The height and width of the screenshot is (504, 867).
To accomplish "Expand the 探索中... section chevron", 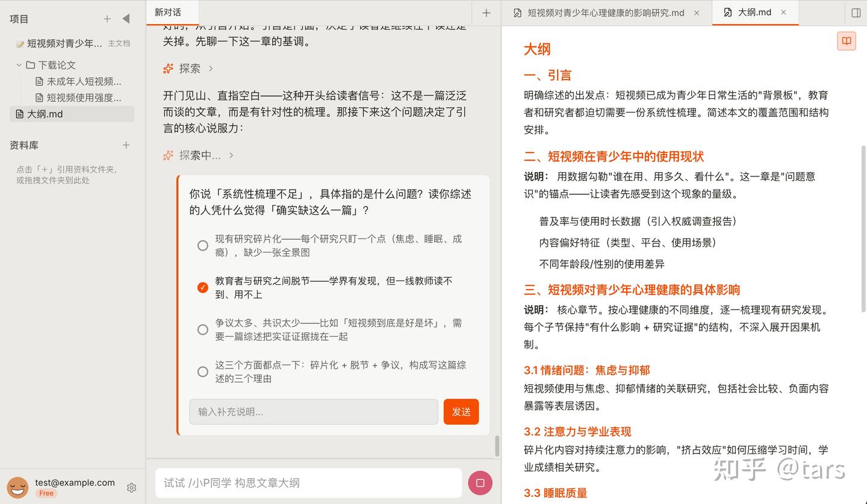I will tap(231, 155).
